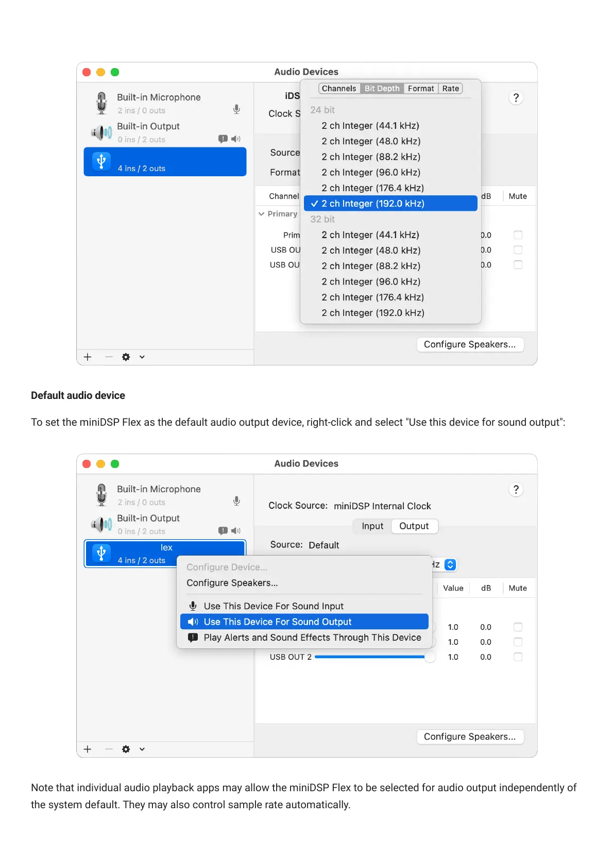Select the Rate segment in popup header
This screenshot has height=868, width=613.
pos(450,89)
